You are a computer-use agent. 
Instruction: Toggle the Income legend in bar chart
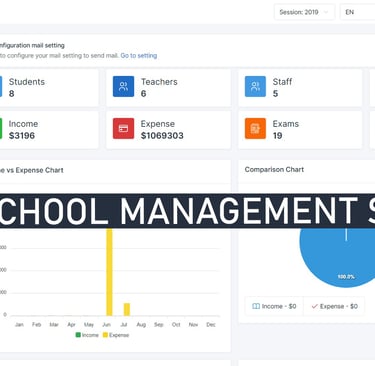87,335
